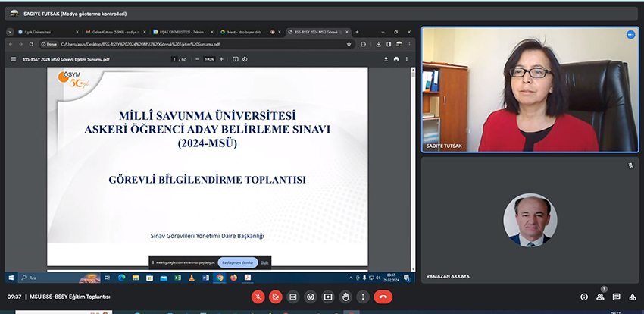The image size is (644, 314).
Task: Click the PDF page number field
Action: 174,58
